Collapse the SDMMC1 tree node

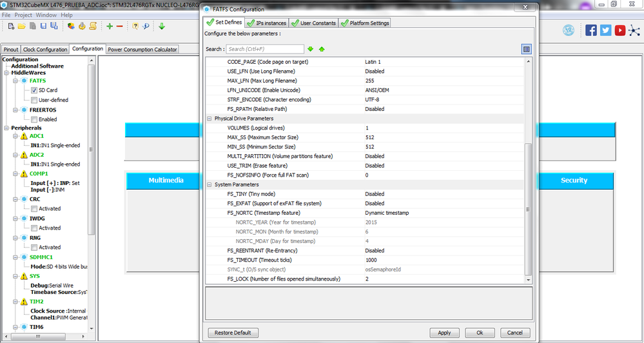click(x=15, y=257)
